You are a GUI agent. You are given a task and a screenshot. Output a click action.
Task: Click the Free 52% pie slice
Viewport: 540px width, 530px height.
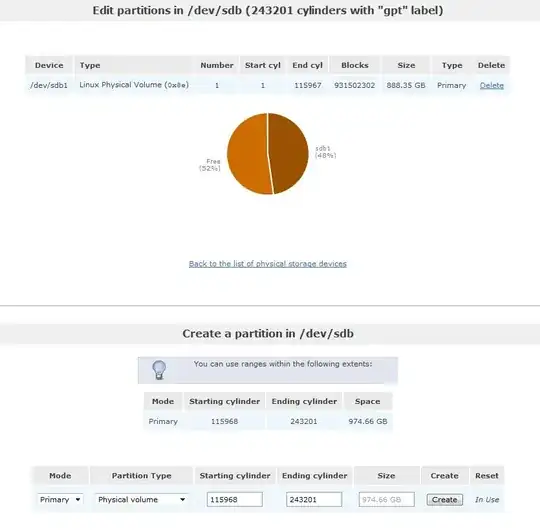click(x=247, y=153)
